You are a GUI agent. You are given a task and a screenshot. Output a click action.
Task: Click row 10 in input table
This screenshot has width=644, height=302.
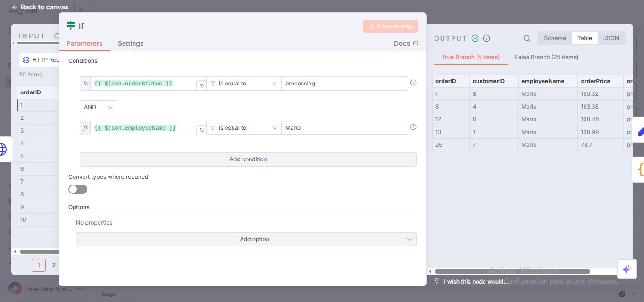[x=38, y=220]
